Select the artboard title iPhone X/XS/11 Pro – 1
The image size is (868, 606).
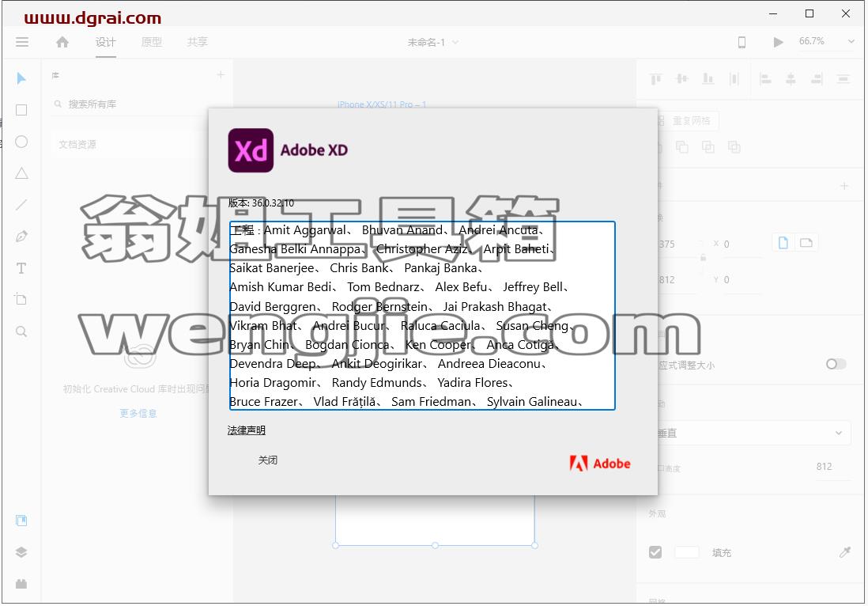[382, 104]
